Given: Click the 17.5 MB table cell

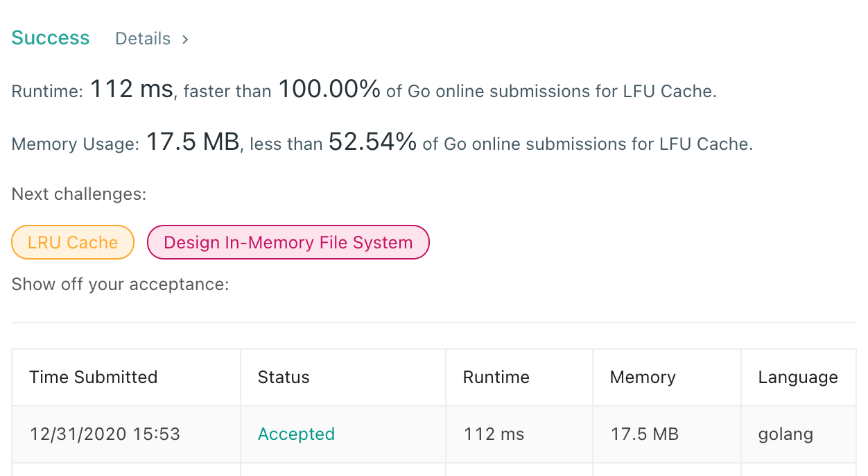Looking at the screenshot, I should [x=645, y=434].
